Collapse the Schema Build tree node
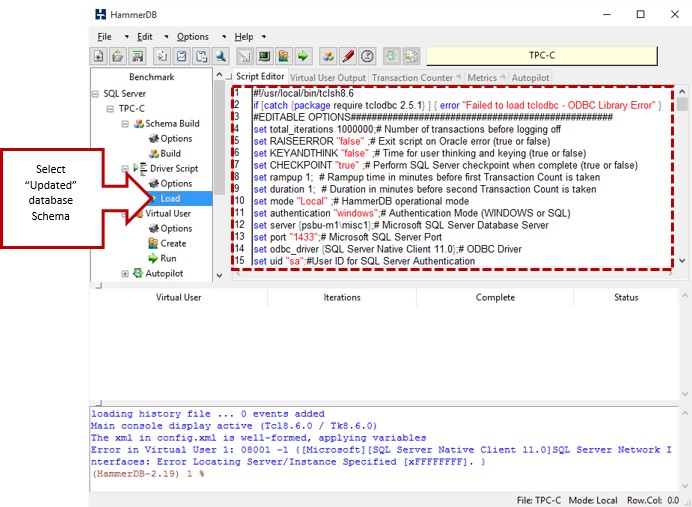The height and width of the screenshot is (507, 692). pyautogui.click(x=125, y=124)
